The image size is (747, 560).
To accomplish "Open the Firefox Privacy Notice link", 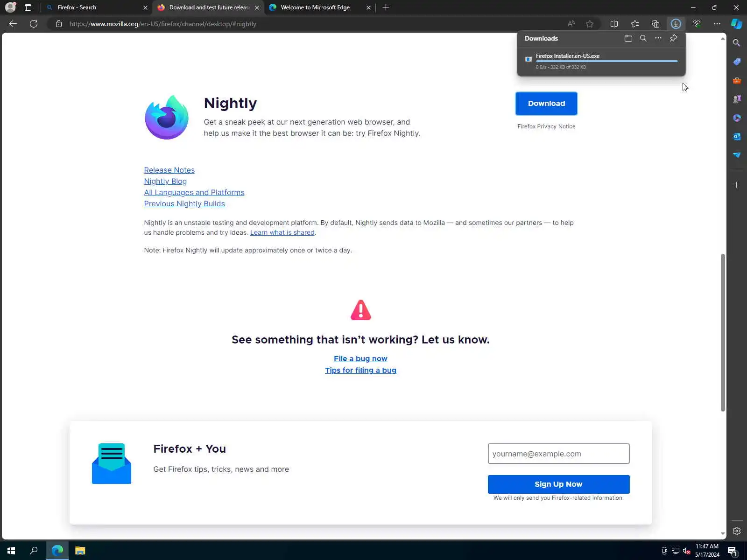I will pyautogui.click(x=546, y=126).
